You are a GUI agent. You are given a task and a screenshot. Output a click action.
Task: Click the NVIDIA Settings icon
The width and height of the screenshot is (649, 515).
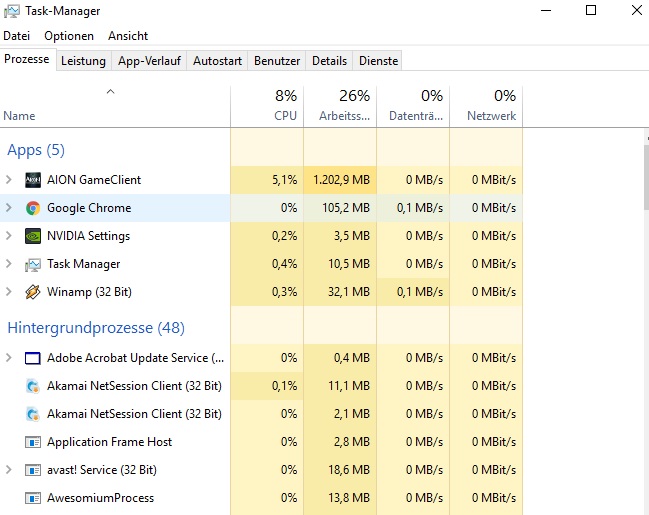point(33,236)
